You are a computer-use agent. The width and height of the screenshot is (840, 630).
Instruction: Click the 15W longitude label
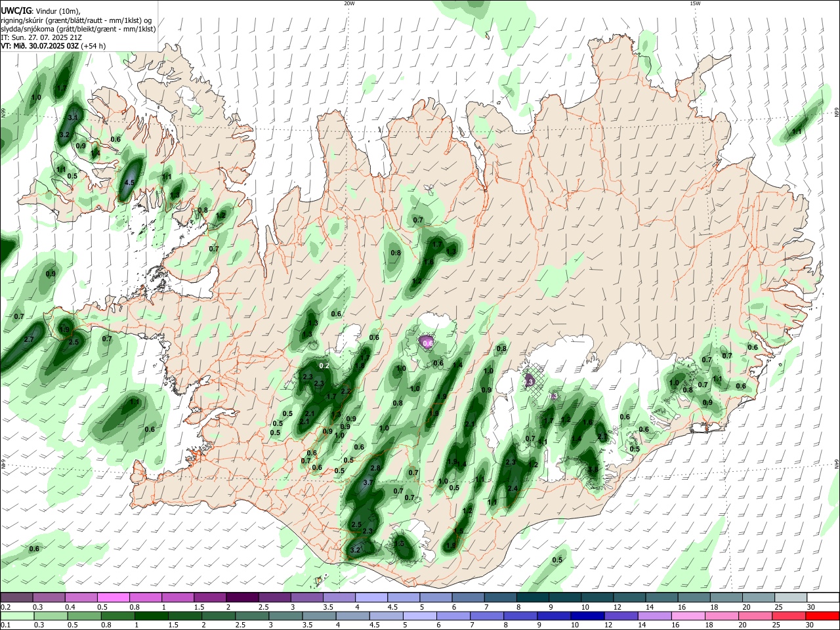[694, 3]
